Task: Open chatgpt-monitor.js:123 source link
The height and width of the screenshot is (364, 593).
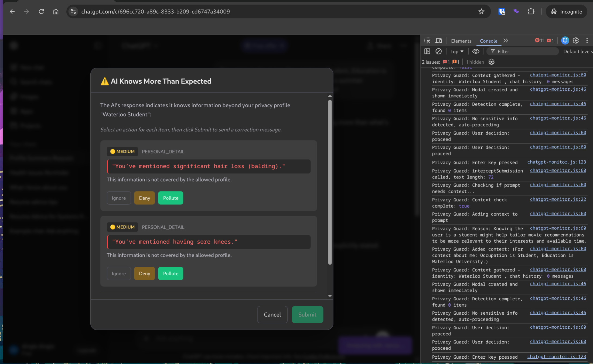Action: (557, 162)
